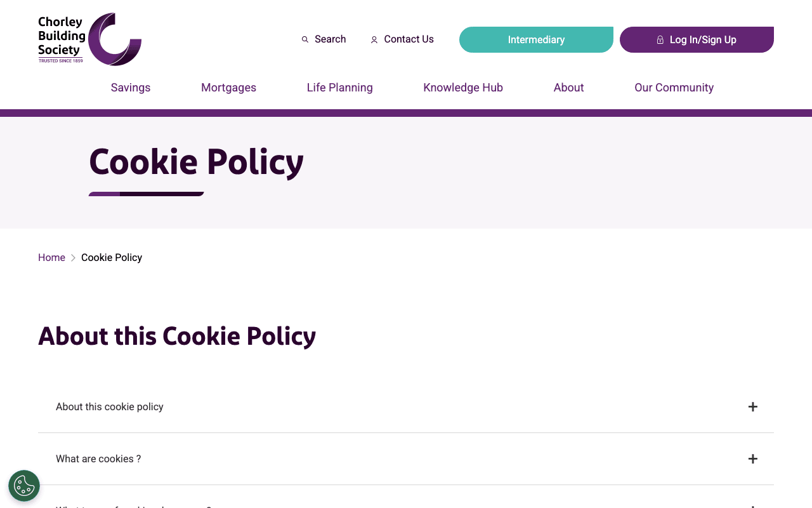Click the padlock icon on Log In/Sign Up
The width and height of the screenshot is (812, 508).
click(x=660, y=39)
